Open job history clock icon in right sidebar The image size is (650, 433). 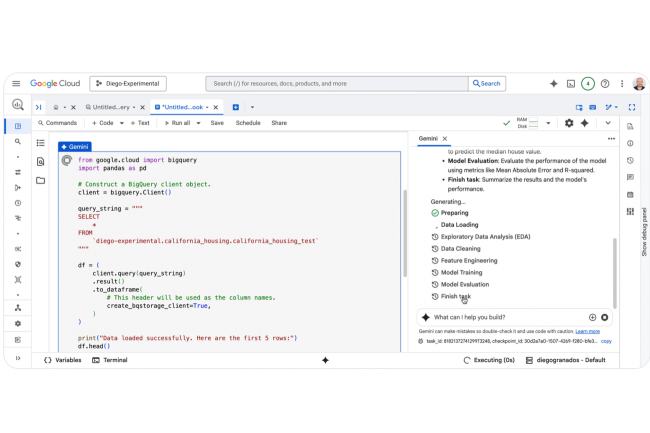[x=630, y=160]
